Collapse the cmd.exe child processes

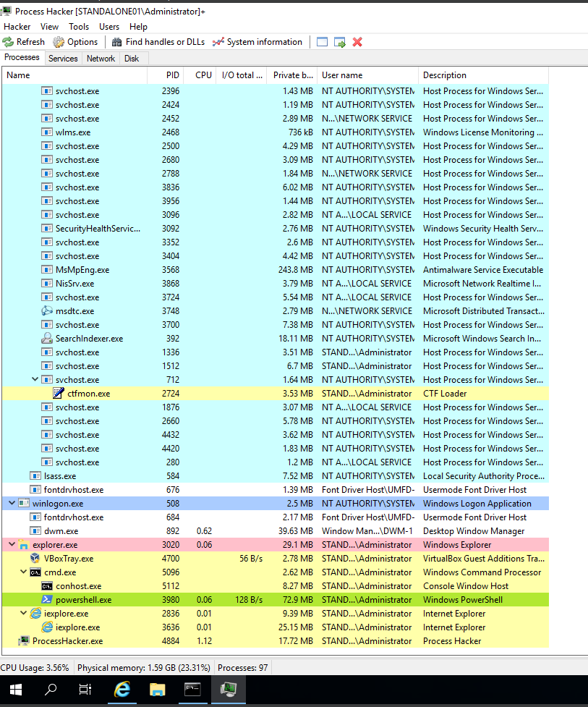[22, 572]
